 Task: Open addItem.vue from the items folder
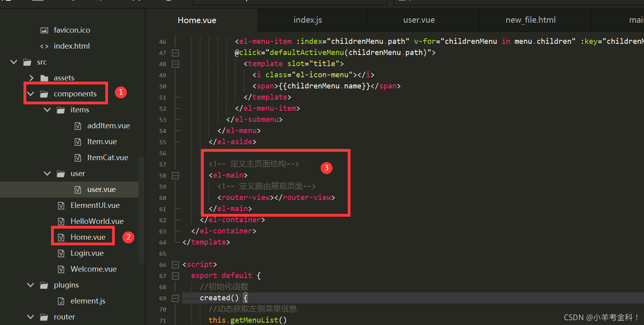point(108,126)
